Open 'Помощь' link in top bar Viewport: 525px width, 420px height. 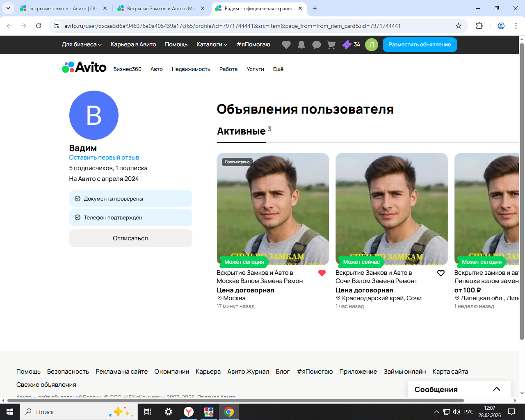(x=176, y=45)
